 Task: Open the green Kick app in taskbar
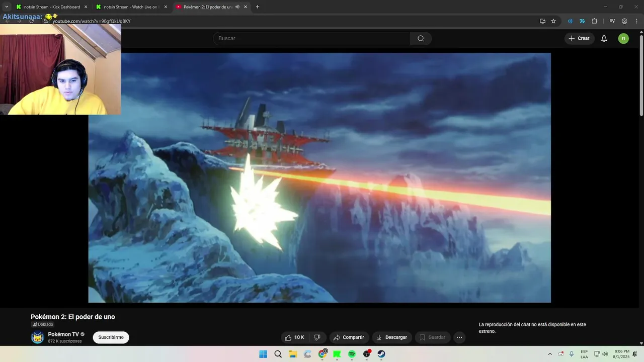click(337, 354)
